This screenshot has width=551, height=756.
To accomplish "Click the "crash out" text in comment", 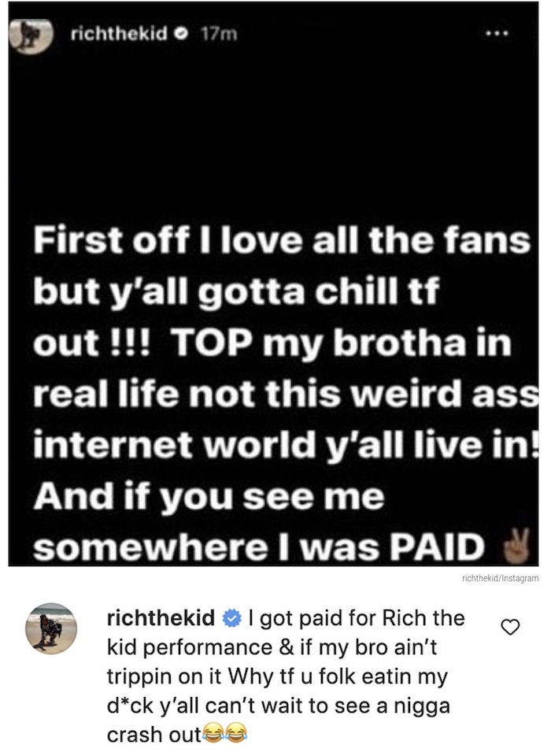I will click(153, 734).
